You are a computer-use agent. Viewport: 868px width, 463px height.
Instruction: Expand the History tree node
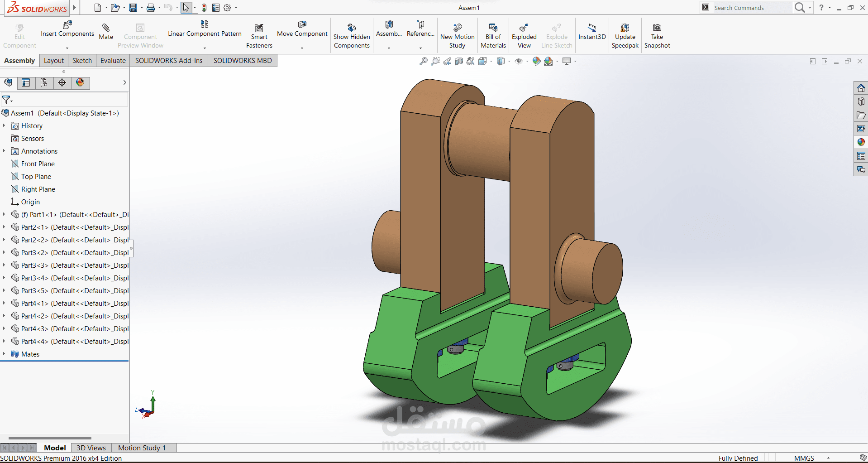4,125
